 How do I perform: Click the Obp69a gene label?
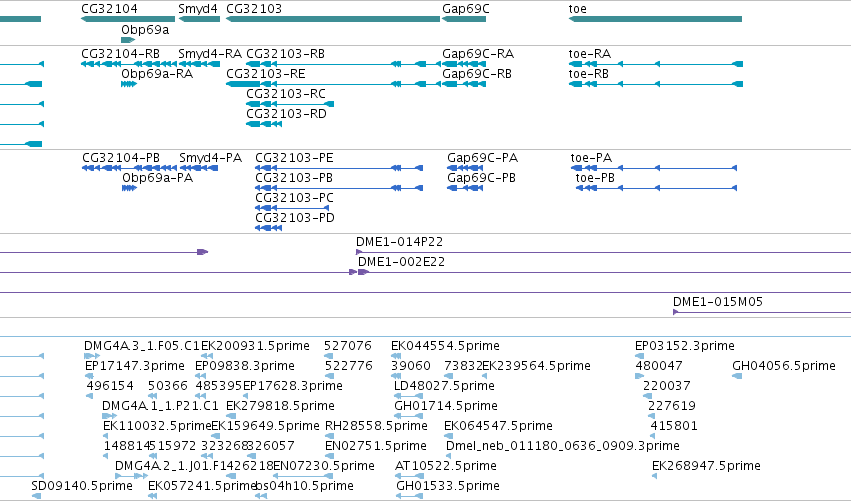pyautogui.click(x=145, y=30)
